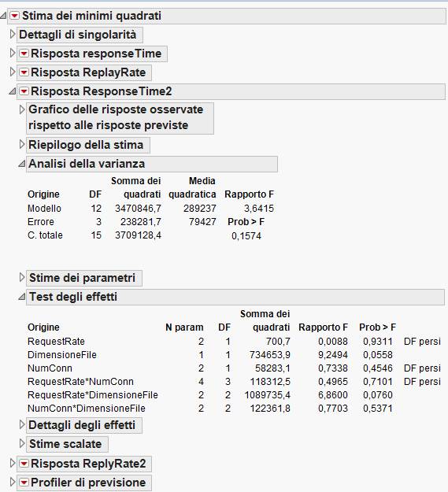
Task: Expand Grafico delle risposte osservate section
Action: tap(22, 109)
